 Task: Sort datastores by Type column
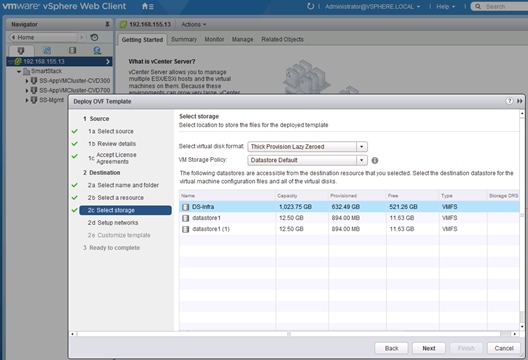tap(463, 196)
